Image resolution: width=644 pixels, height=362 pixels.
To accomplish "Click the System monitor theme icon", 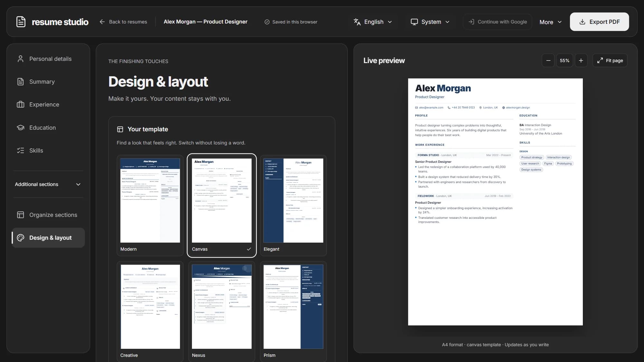I will (414, 22).
